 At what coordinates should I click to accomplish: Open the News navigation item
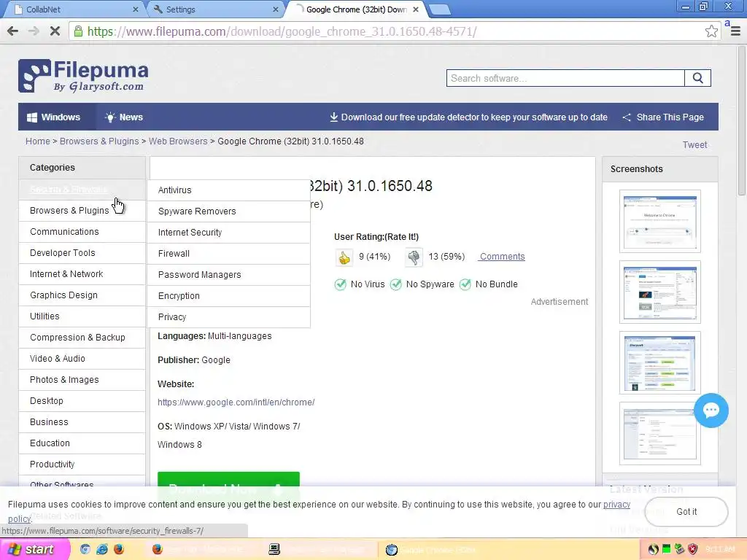(124, 117)
